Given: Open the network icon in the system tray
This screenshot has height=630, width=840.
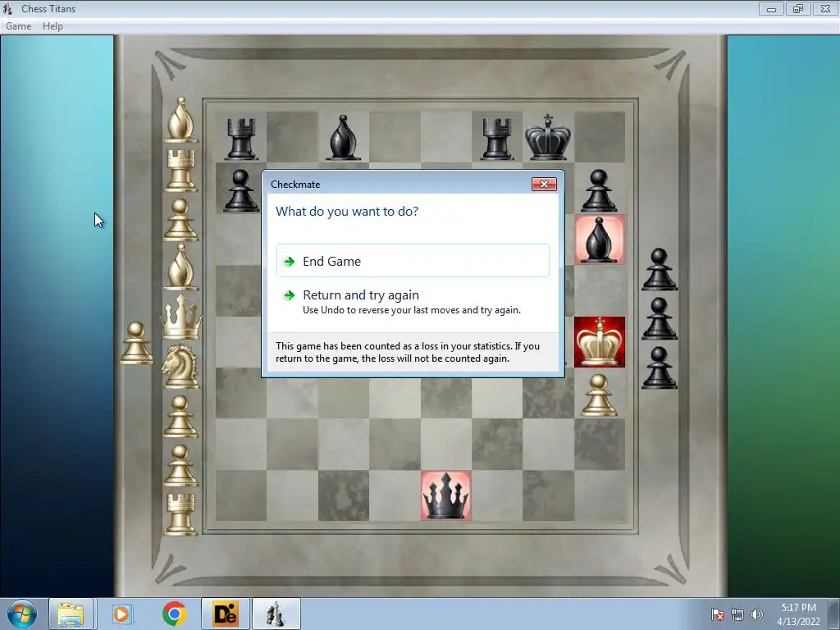Looking at the screenshot, I should [737, 614].
